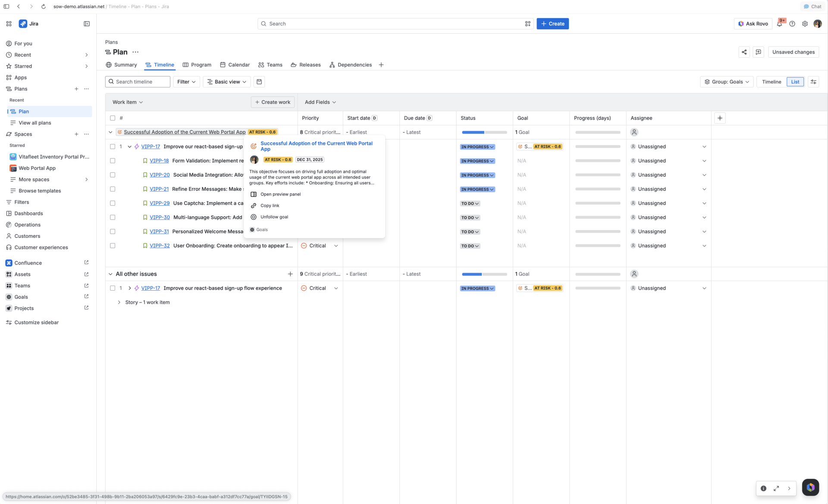Open view settings sliders icon
This screenshot has height=504, width=828.
click(813, 82)
